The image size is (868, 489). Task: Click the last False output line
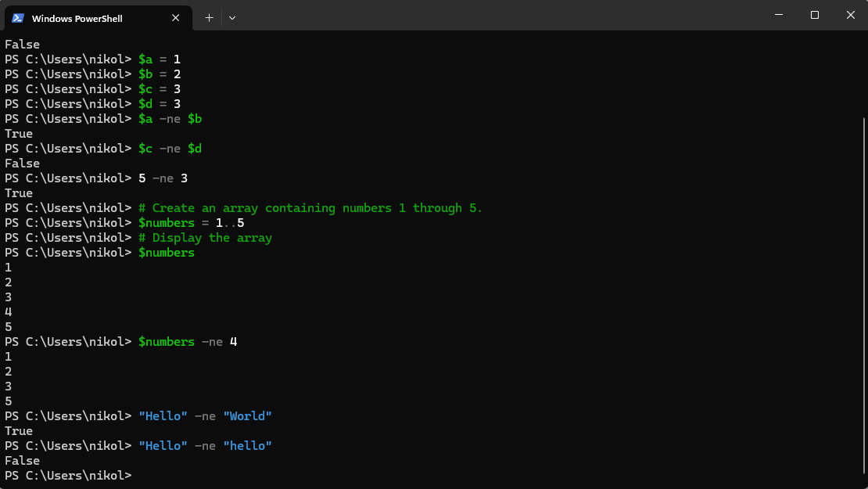22,461
